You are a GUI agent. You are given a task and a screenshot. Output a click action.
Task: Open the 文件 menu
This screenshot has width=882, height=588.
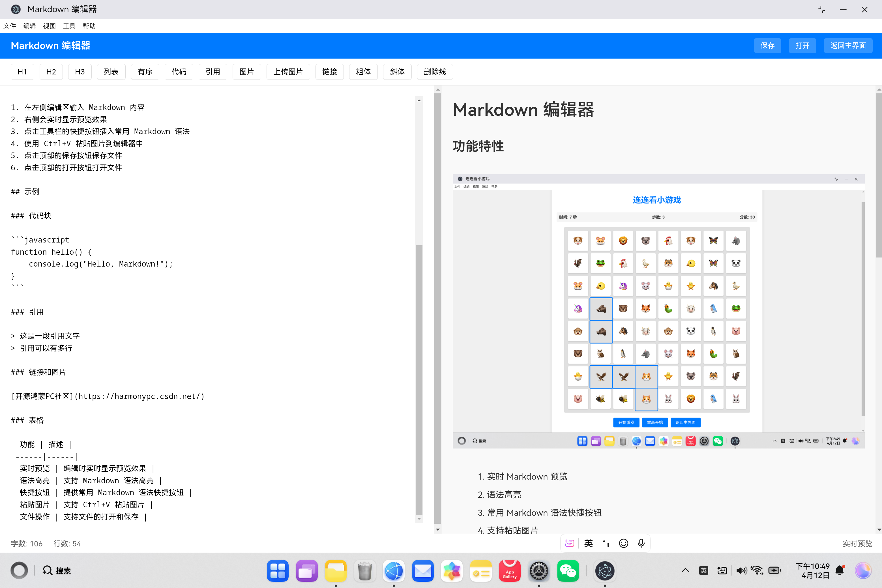click(10, 26)
